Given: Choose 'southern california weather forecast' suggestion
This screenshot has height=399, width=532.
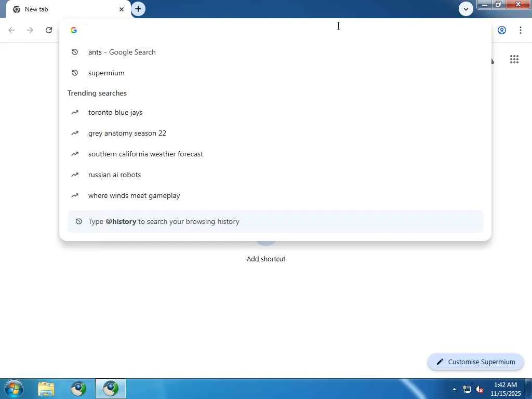Looking at the screenshot, I should click(x=275, y=154).
